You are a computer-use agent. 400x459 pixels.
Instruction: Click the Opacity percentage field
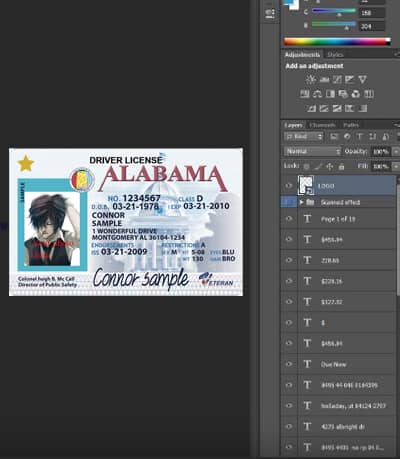click(x=380, y=152)
